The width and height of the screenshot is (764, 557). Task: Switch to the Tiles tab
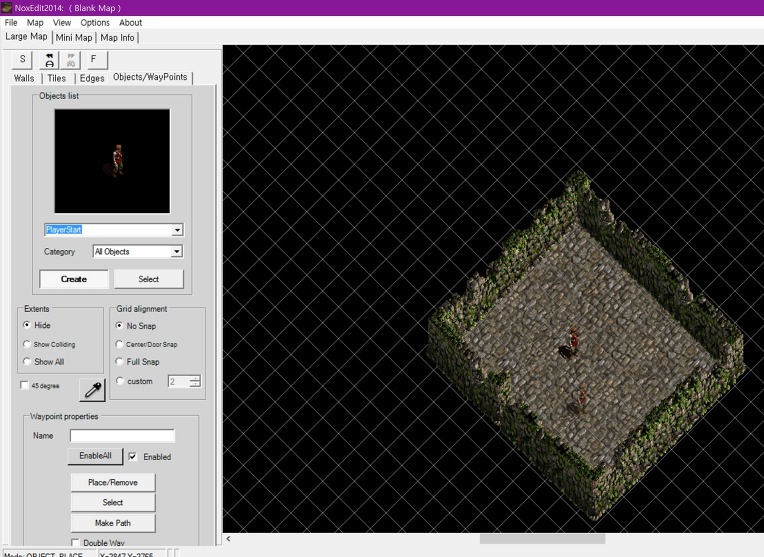click(x=57, y=78)
